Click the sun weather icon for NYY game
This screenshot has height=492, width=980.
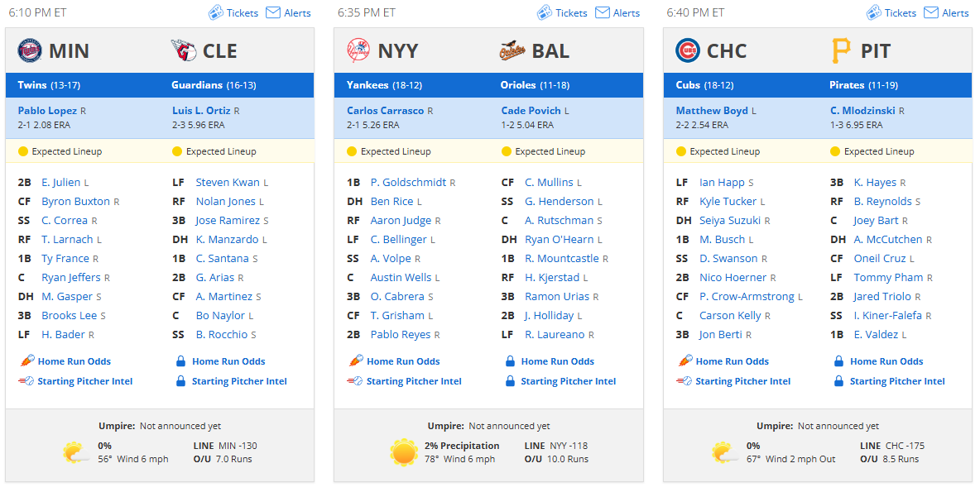(x=404, y=452)
